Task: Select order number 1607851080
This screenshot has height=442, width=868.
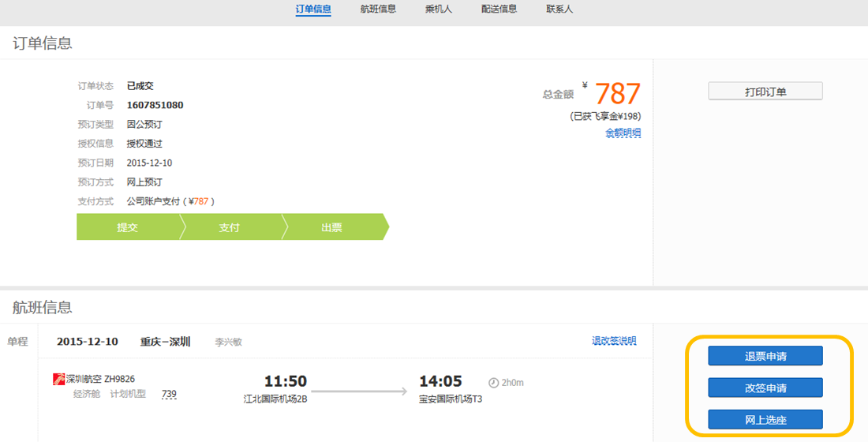Action: pyautogui.click(x=155, y=105)
